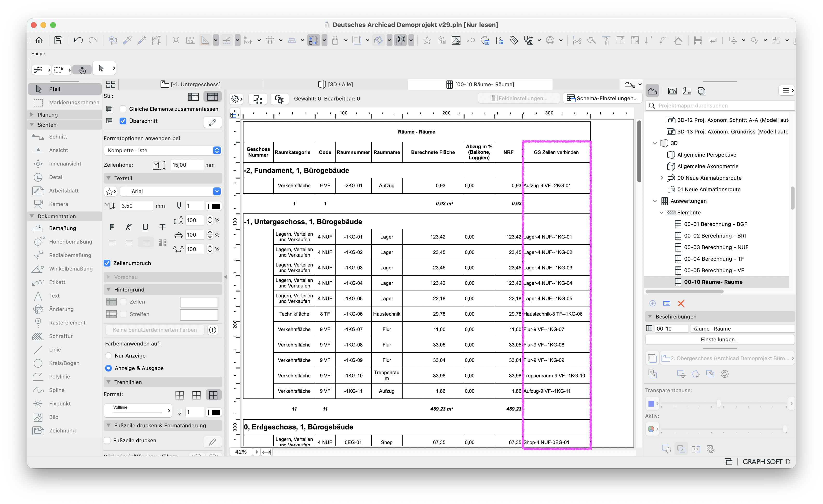Image resolution: width=823 pixels, height=504 pixels.
Task: Select the Kreis/Bogen tool
Action: click(64, 363)
